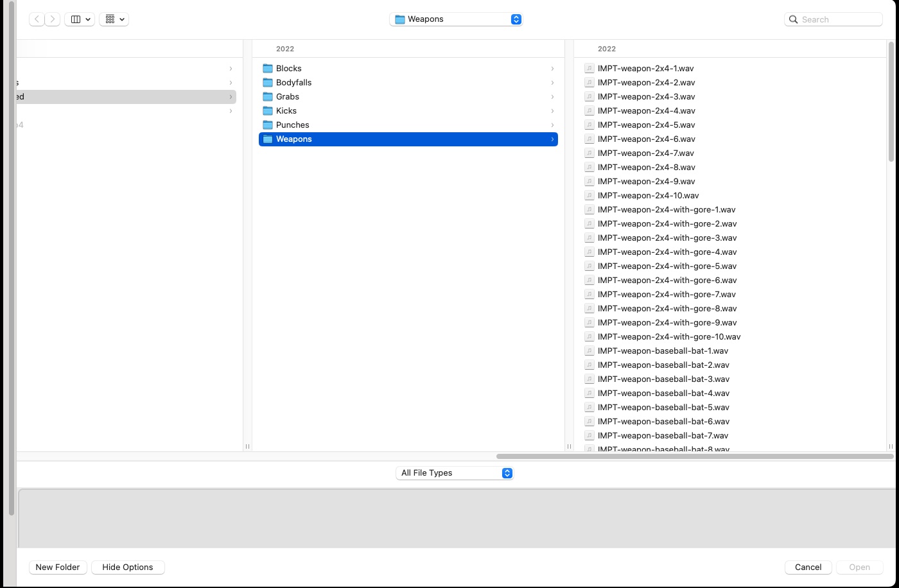Select file IMPT-weapon-2x4-with-gore-6.wav
The height and width of the screenshot is (588, 899).
tap(667, 281)
